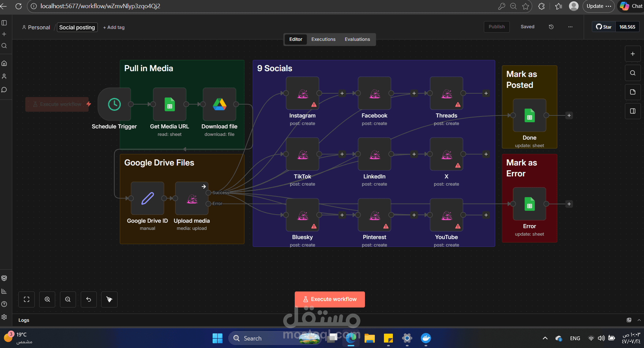The height and width of the screenshot is (348, 644).
Task: Pop out the Logs panel
Action: 629,320
